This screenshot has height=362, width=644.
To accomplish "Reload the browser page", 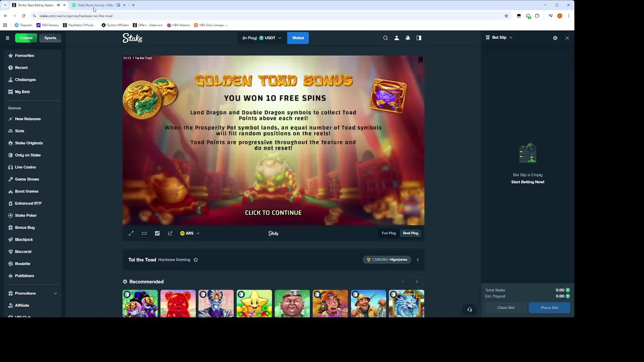I will tap(23, 16).
